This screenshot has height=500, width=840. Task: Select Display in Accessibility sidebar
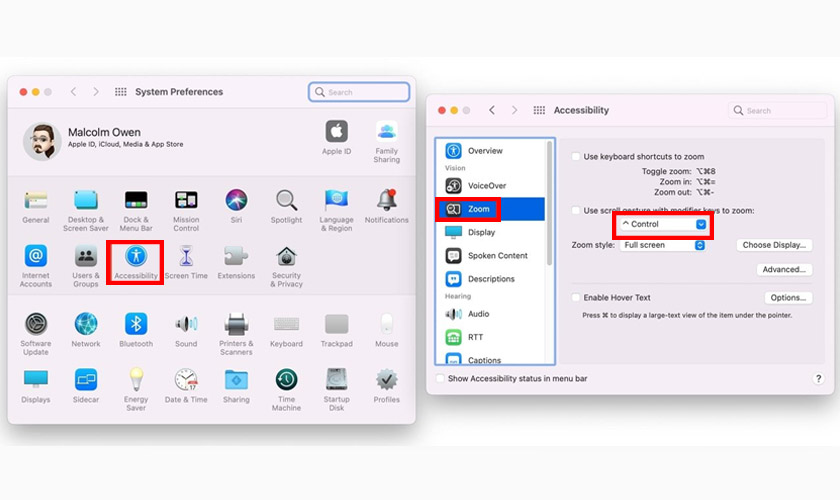point(491,232)
